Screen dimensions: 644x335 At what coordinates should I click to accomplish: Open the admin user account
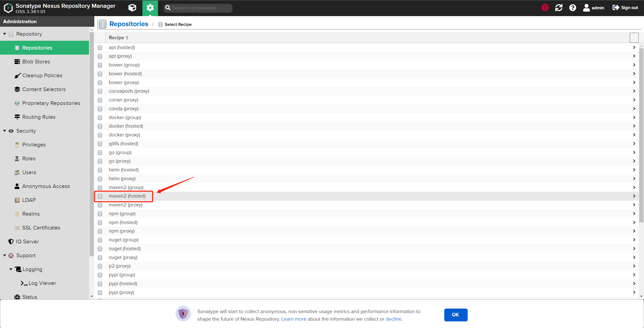tap(593, 8)
